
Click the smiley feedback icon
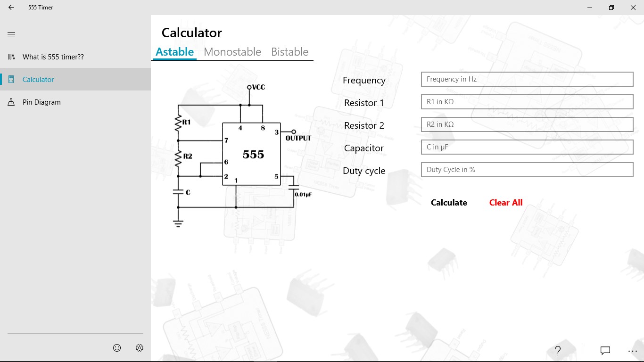pyautogui.click(x=117, y=348)
